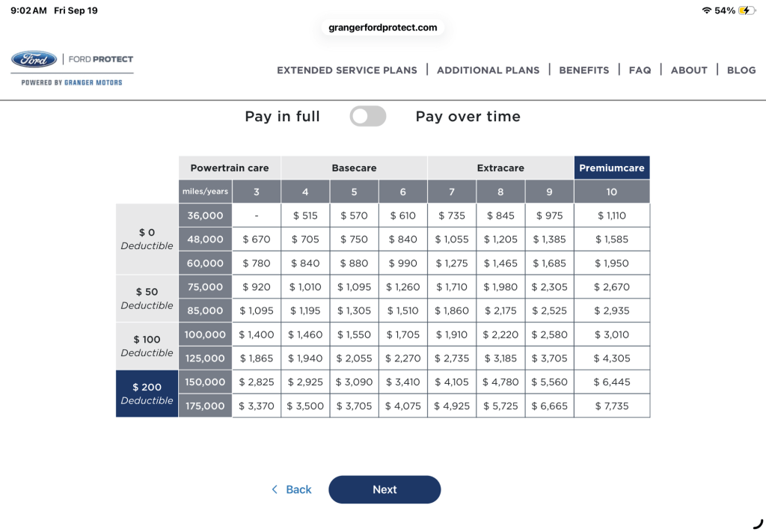Select the Pay over time label

[468, 117]
